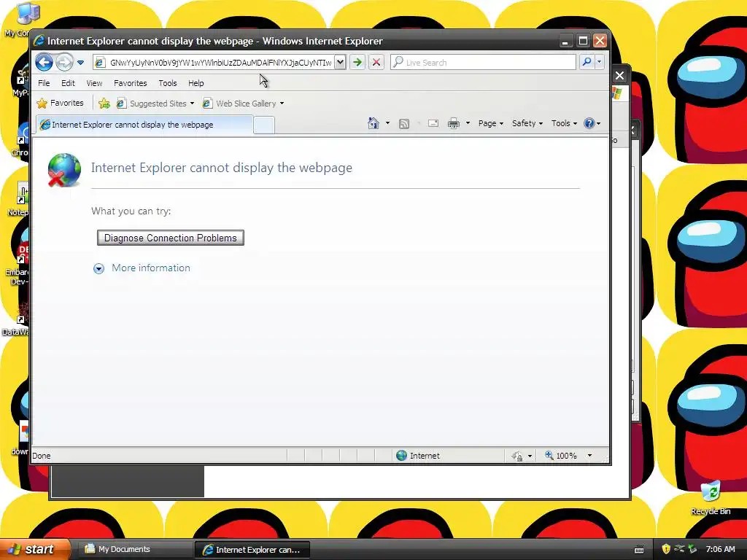The width and height of the screenshot is (747, 560).
Task: Open the recent pages dropdown arrow
Action: (x=80, y=63)
